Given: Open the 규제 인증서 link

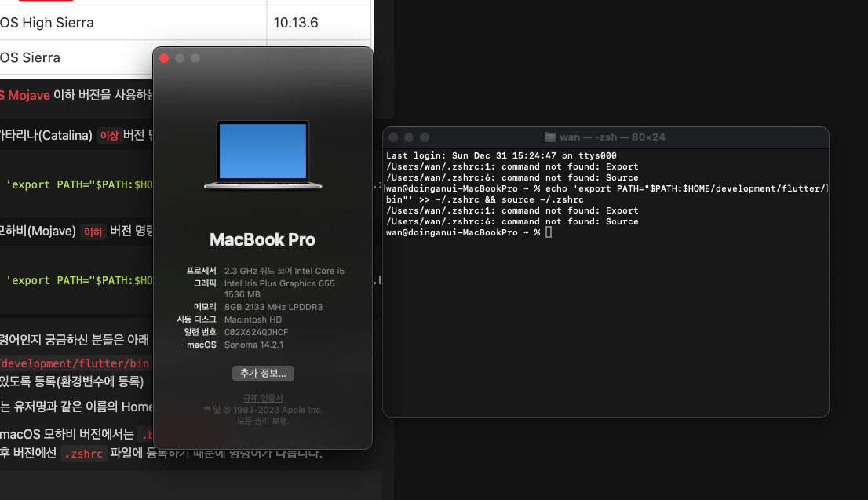Looking at the screenshot, I should pyautogui.click(x=263, y=397).
